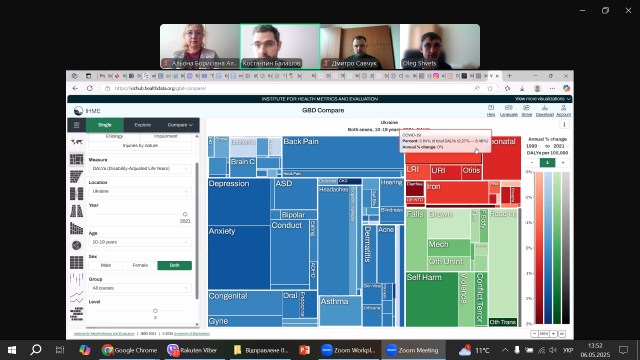Open the Location Ukraine dropdown
The height and width of the screenshot is (360, 640).
140,191
